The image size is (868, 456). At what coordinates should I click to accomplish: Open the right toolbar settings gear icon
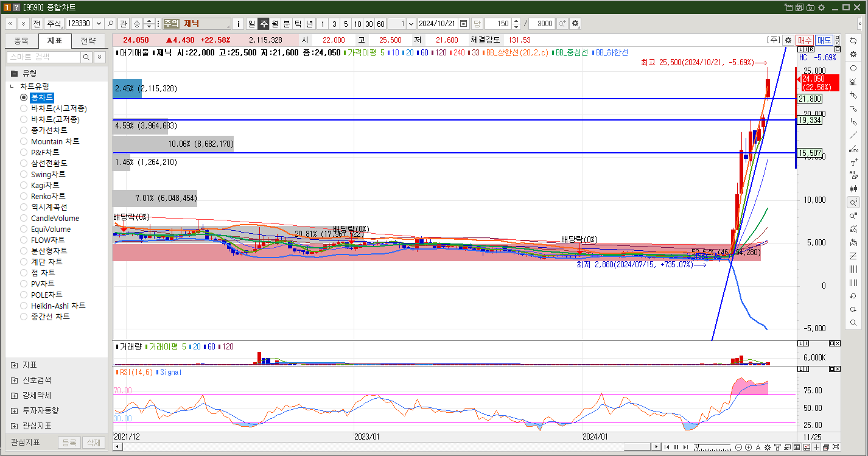point(853,54)
